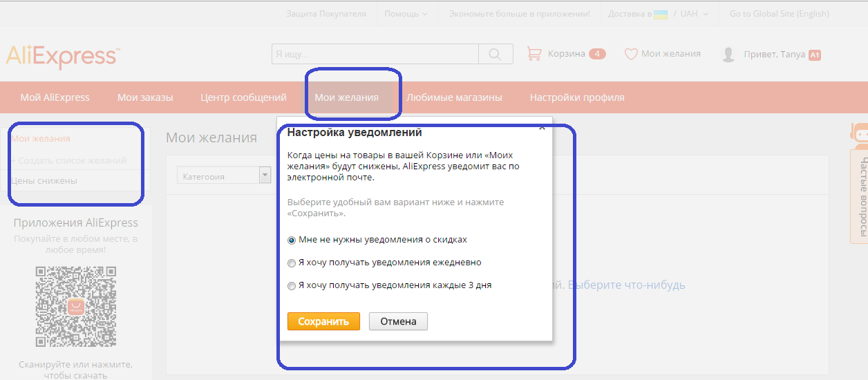Close the notification settings dialog
The image size is (868, 380).
(x=542, y=127)
